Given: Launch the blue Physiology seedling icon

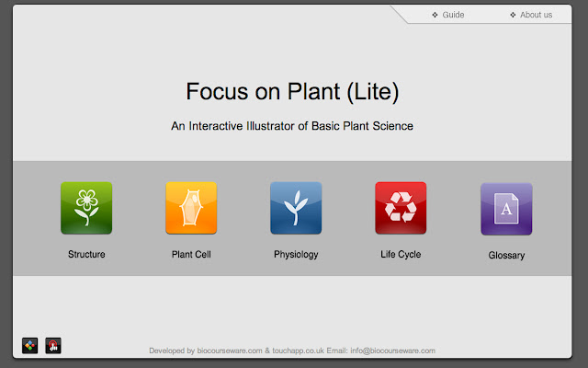Looking at the screenshot, I should (x=296, y=208).
